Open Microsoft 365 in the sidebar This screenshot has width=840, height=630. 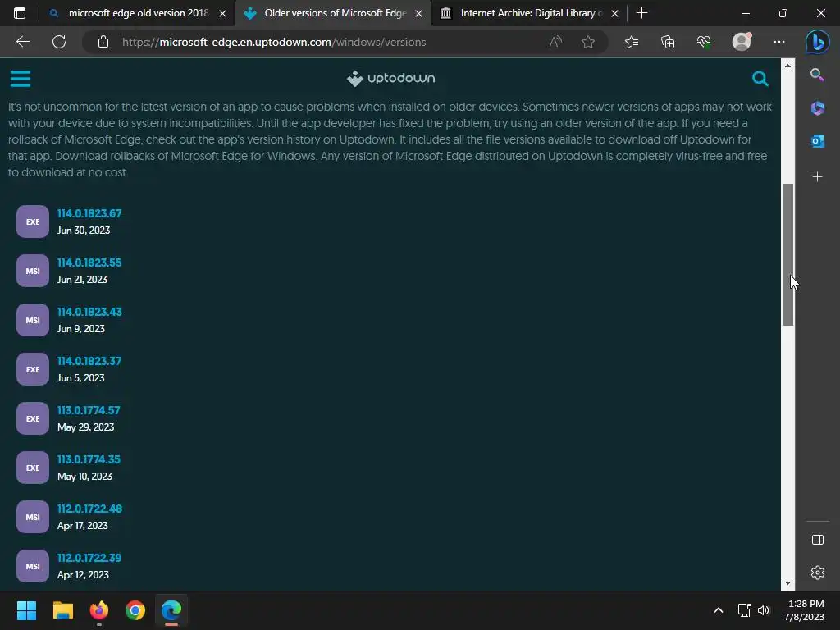click(x=817, y=108)
